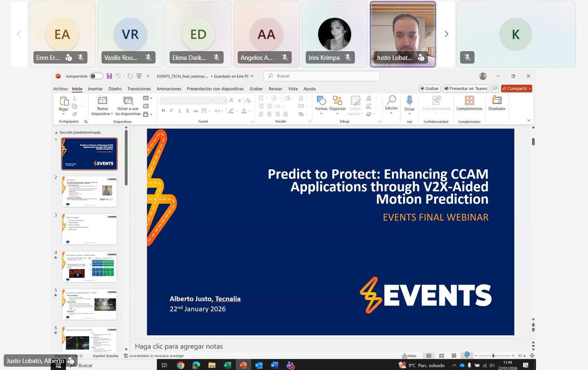
Task: Open the Diseñador designer pane
Action: pos(497,103)
